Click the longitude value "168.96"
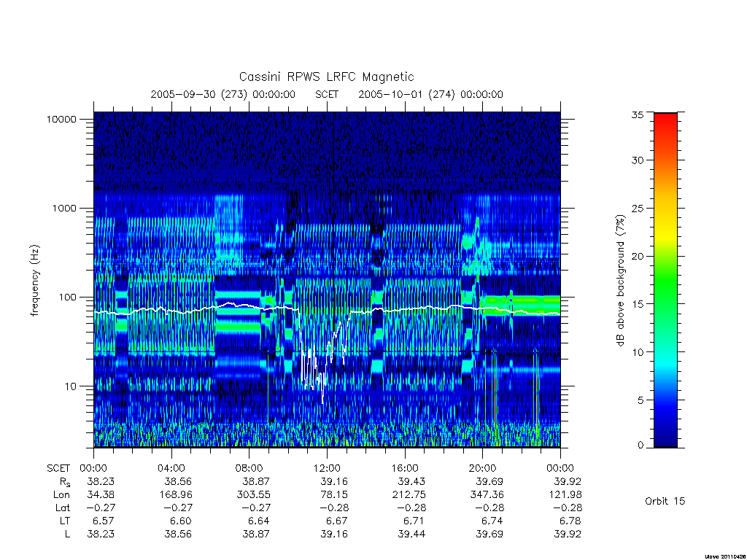 tap(176, 495)
